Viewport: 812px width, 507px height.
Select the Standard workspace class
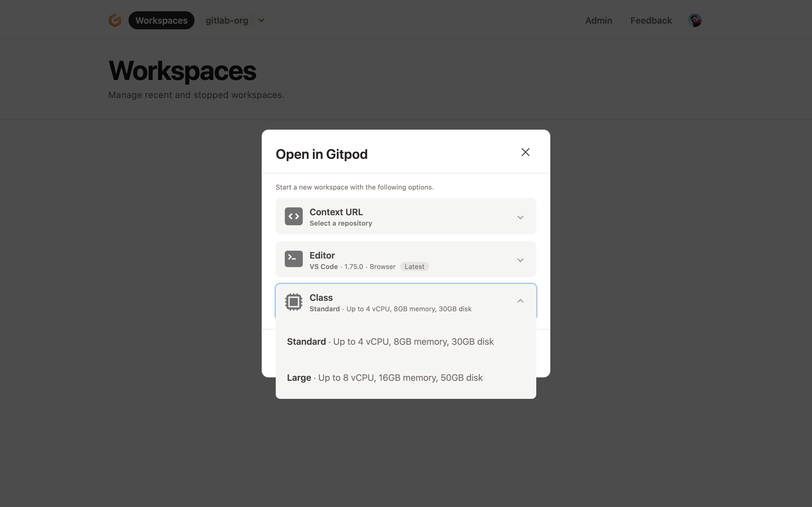coord(390,341)
